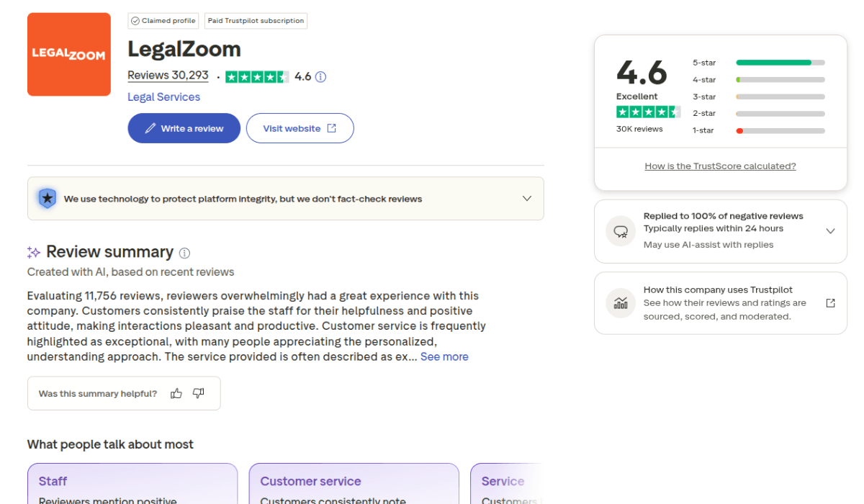This screenshot has height=504, width=864.
Task: Click the TrustScore card star rating
Action: pyautogui.click(x=648, y=112)
